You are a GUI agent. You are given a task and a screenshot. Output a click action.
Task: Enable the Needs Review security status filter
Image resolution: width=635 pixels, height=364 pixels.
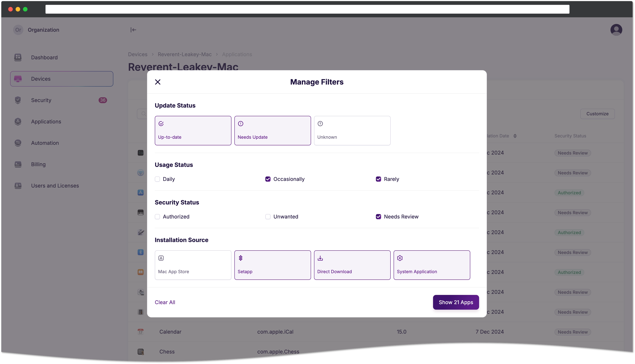378,217
